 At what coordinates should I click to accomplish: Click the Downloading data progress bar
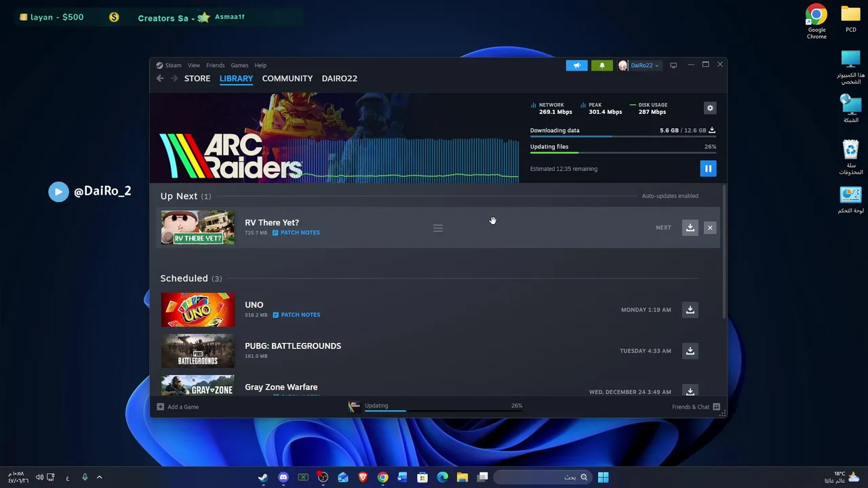click(623, 137)
